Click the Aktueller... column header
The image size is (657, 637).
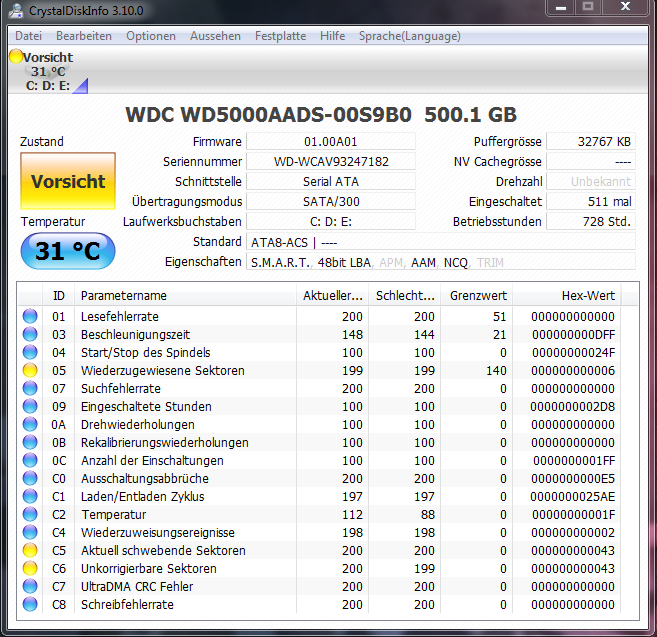tap(332, 295)
